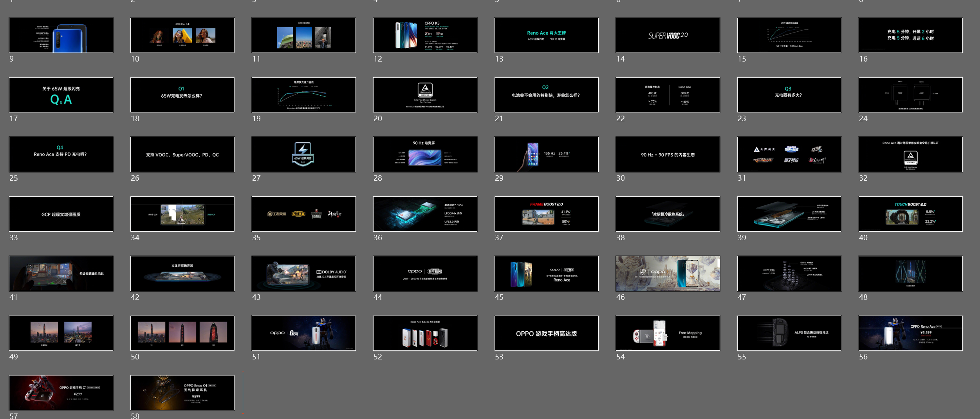Select slide 39 exploded cooling layers phone
Viewport: 980px width, 419px height.
(789, 214)
